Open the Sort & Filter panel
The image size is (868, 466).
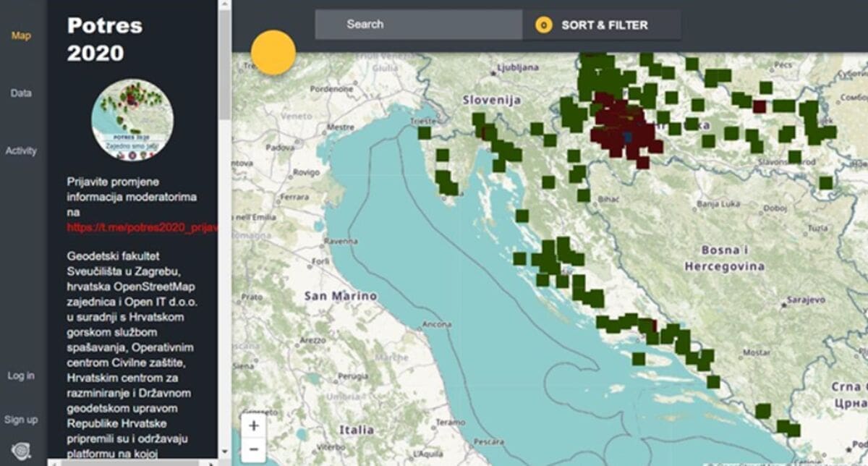[x=604, y=25]
